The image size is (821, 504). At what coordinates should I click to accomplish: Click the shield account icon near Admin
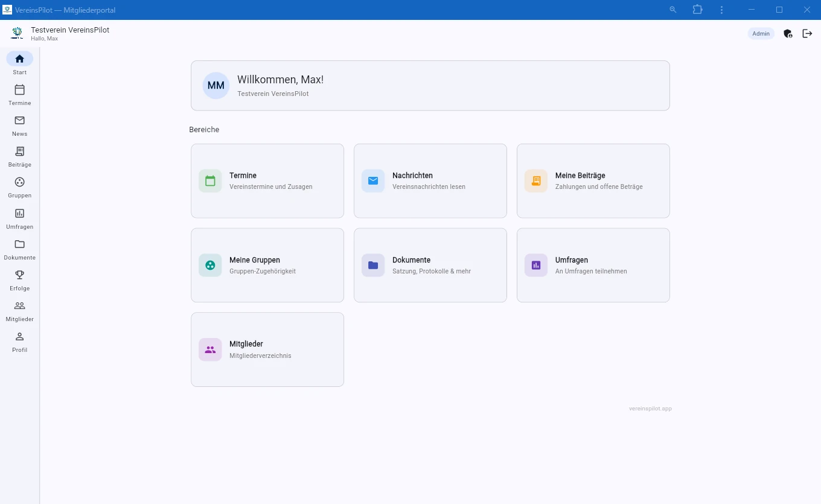pos(788,34)
